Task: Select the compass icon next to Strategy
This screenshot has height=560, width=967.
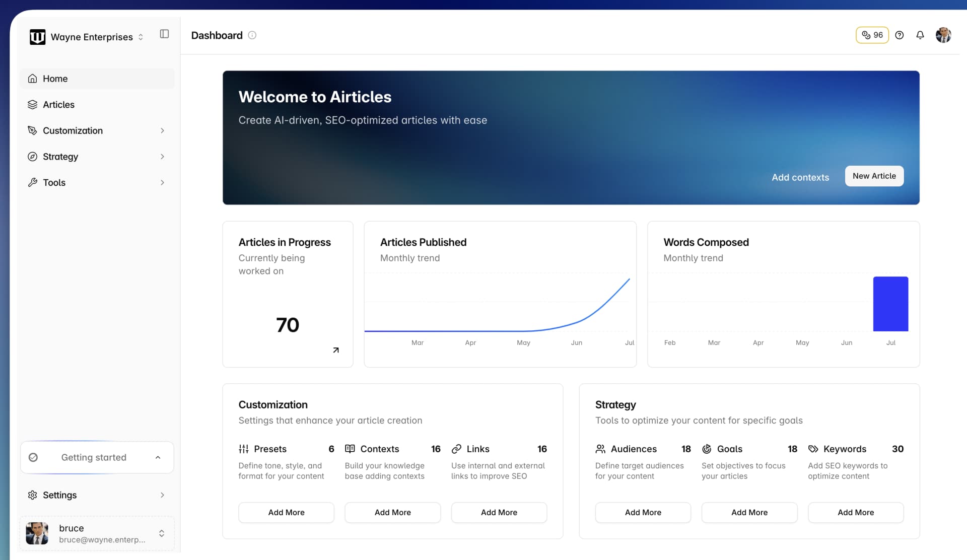Action: pyautogui.click(x=32, y=157)
